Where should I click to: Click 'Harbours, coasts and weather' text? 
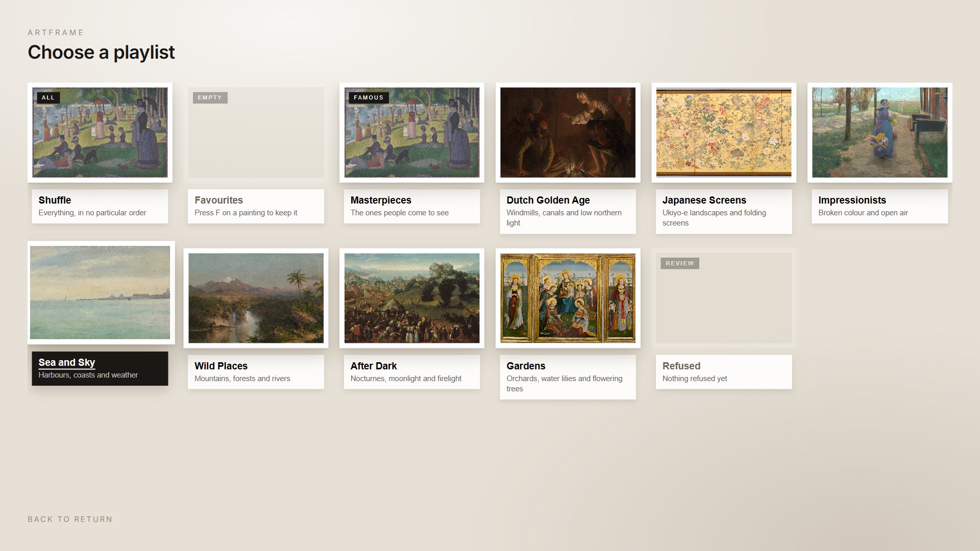[88, 375]
